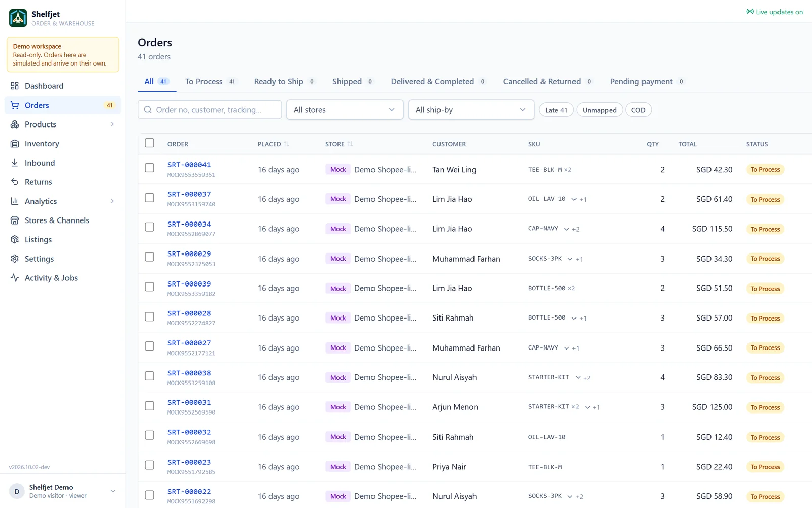Apply the Unmapped filter chip
The height and width of the screenshot is (508, 812).
pos(599,110)
